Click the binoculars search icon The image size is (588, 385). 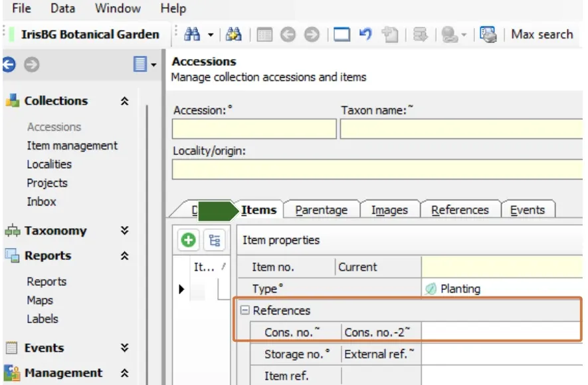tap(192, 35)
